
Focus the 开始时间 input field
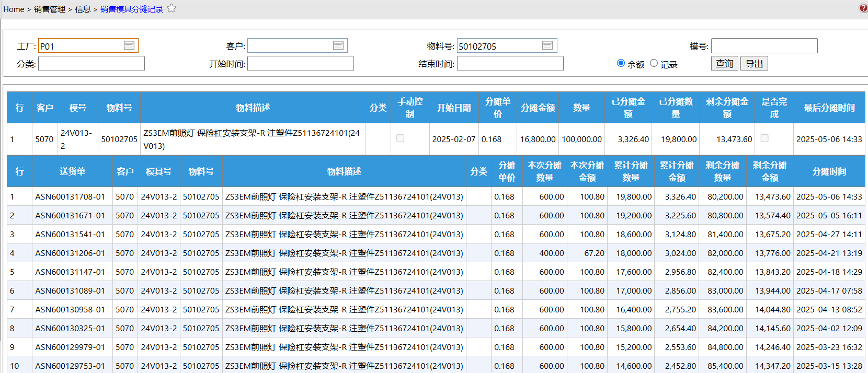click(x=301, y=64)
